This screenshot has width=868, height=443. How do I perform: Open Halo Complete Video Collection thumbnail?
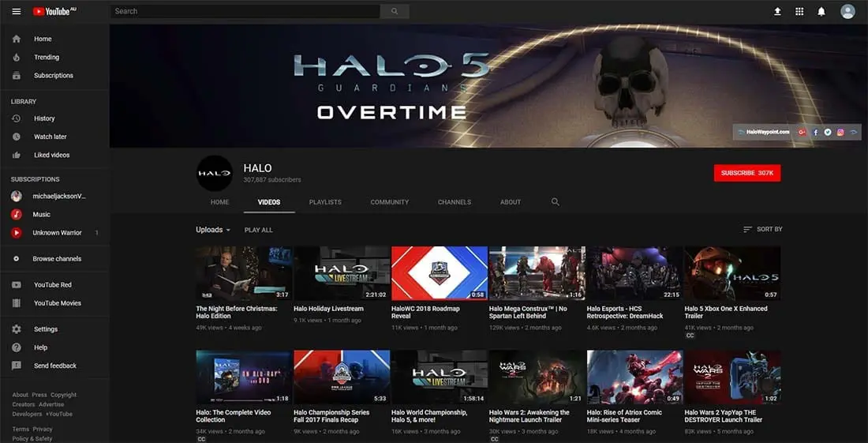[x=244, y=377]
